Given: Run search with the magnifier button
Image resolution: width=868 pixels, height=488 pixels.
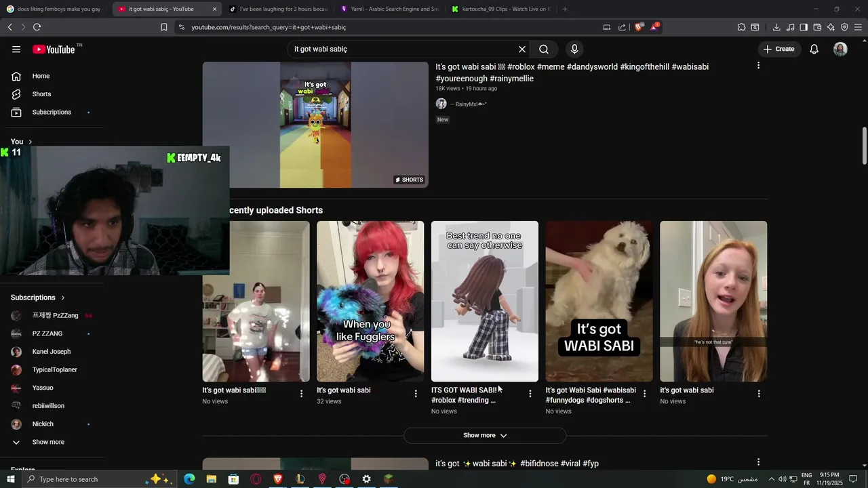Looking at the screenshot, I should [544, 49].
